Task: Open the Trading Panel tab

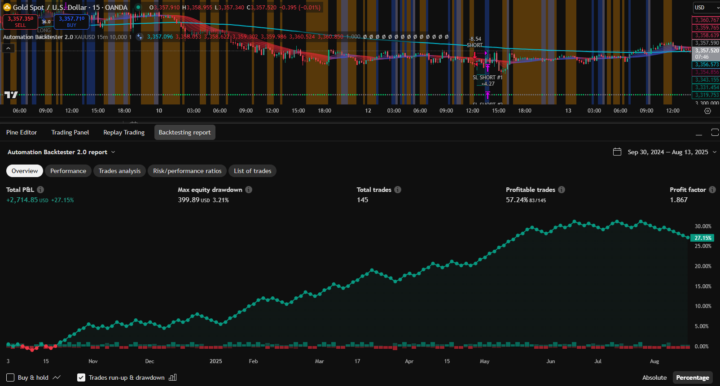Action: (x=70, y=132)
